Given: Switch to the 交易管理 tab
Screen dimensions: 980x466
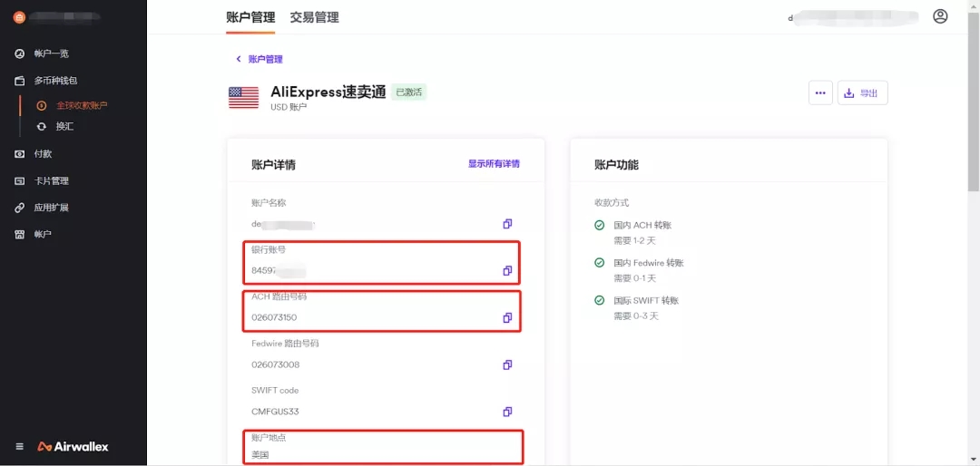Looking at the screenshot, I should pos(314,17).
